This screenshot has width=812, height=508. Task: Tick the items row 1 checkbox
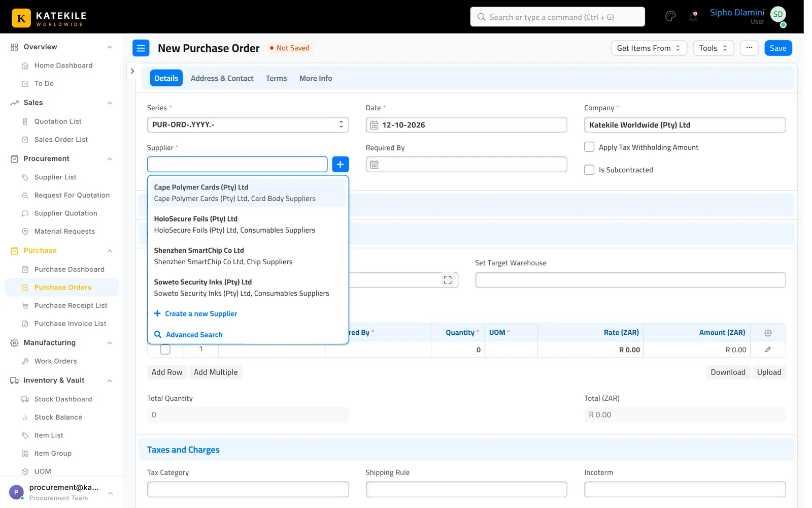tap(165, 350)
